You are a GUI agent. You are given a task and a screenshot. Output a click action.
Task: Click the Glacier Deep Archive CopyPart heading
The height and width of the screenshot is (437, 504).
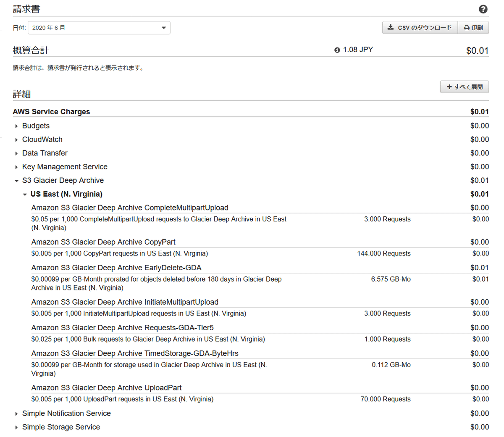tap(103, 242)
